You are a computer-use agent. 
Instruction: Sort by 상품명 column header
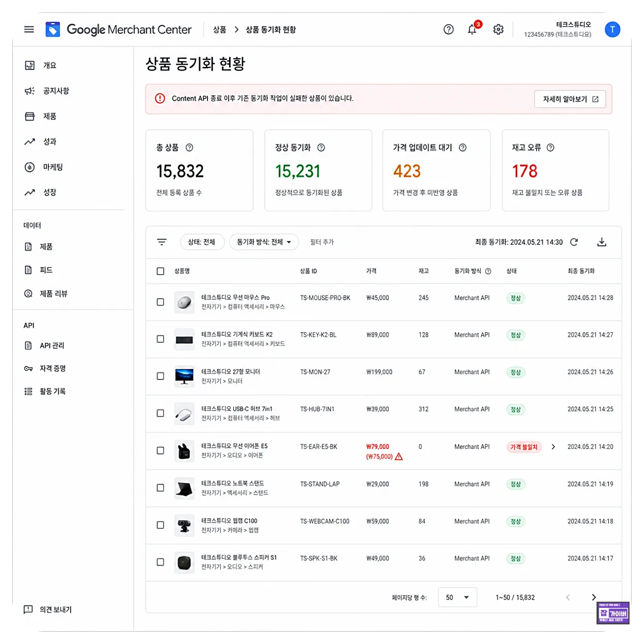tap(182, 271)
